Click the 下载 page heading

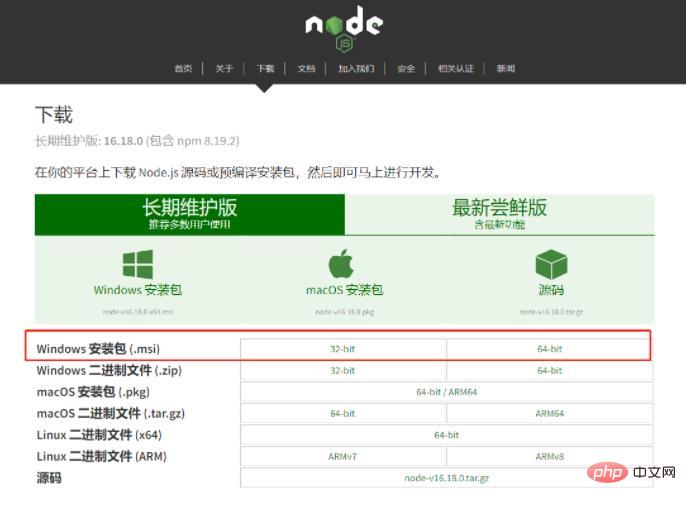tap(54, 115)
